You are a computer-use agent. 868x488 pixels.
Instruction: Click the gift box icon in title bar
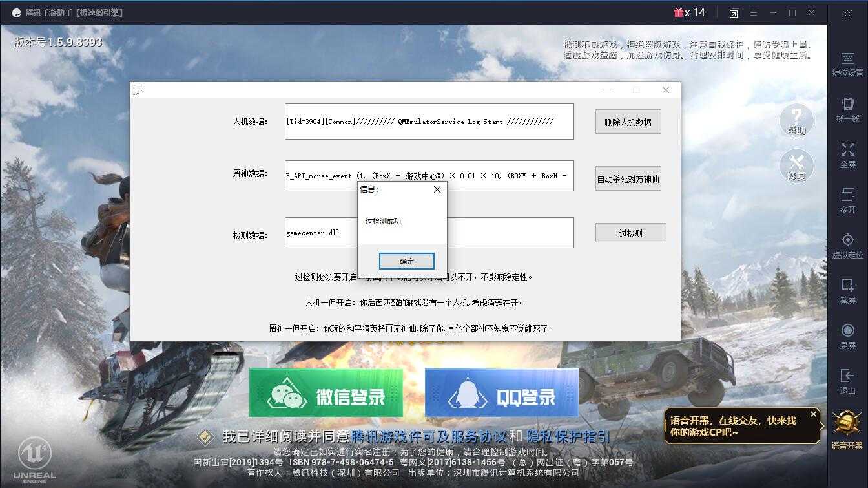[678, 12]
